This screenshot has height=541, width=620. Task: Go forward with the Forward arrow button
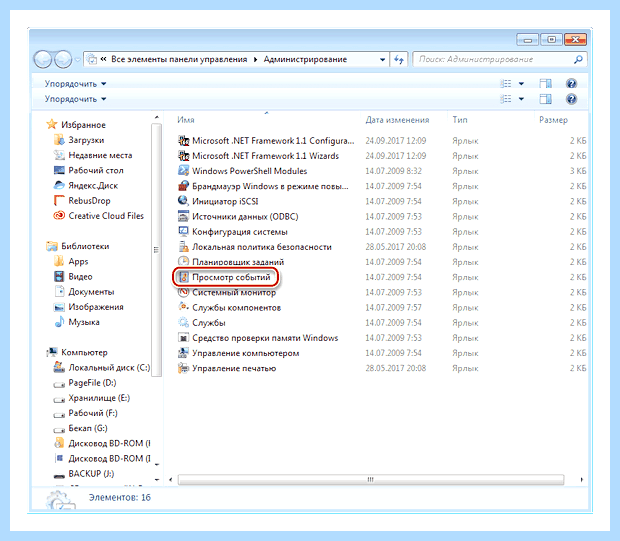[x=62, y=60]
